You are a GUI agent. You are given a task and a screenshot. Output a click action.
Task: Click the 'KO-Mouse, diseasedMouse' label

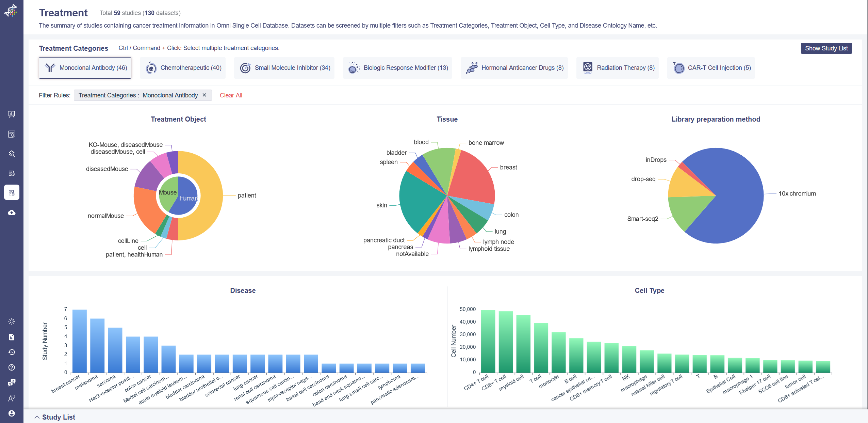point(126,145)
